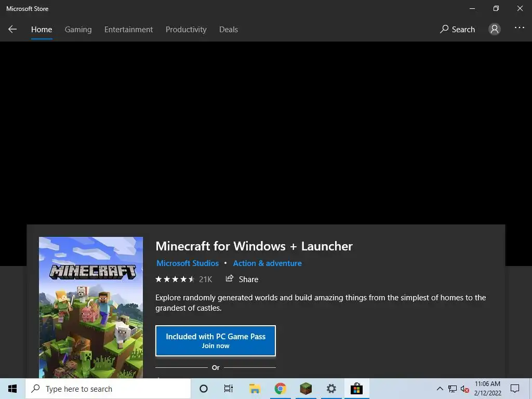Screen dimensions: 532x399
Task: Share the Minecraft app page
Action: (242, 279)
